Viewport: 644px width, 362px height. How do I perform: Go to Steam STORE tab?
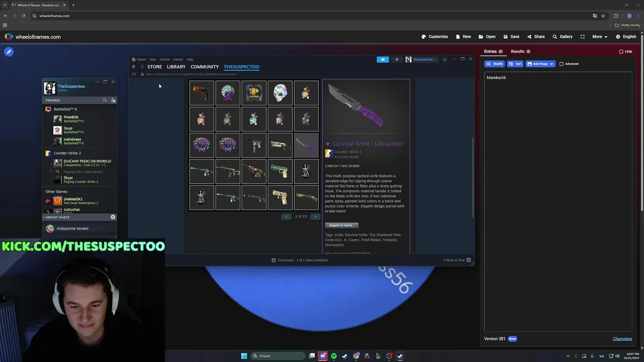(x=154, y=67)
